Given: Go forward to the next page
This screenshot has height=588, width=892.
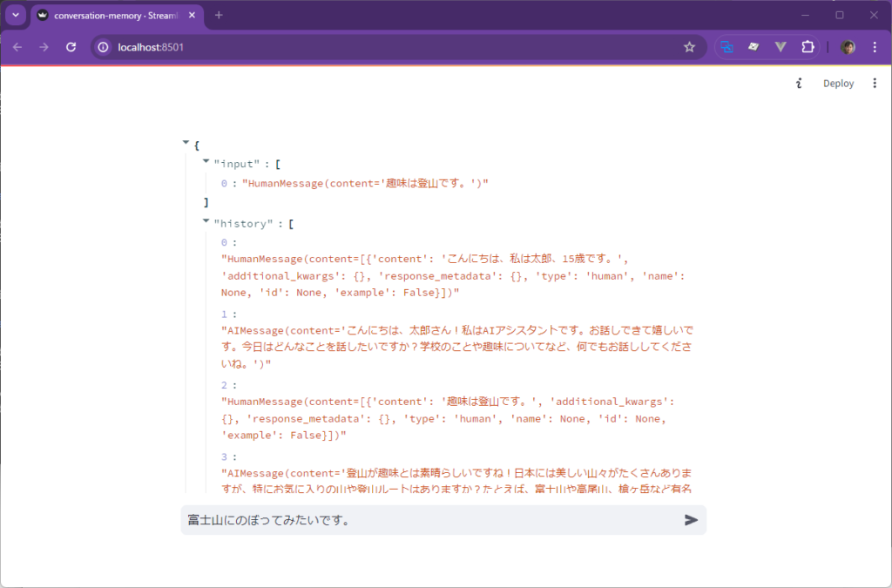Looking at the screenshot, I should [x=44, y=47].
